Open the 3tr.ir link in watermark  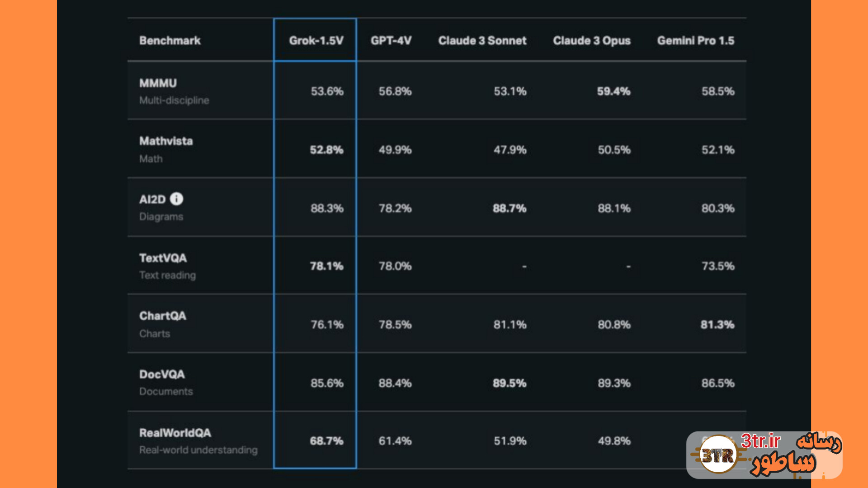pos(761,441)
